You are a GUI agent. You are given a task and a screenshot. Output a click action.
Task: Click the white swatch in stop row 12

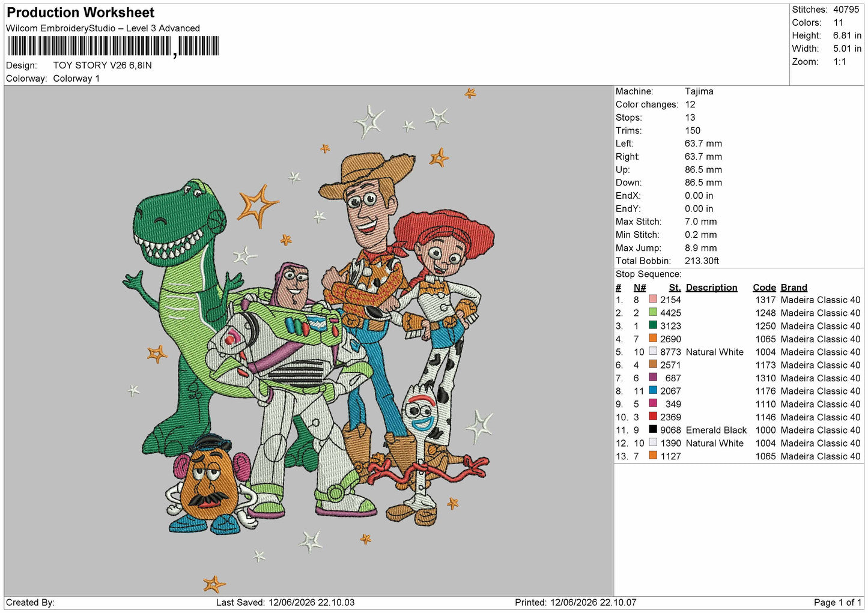pyautogui.click(x=653, y=442)
